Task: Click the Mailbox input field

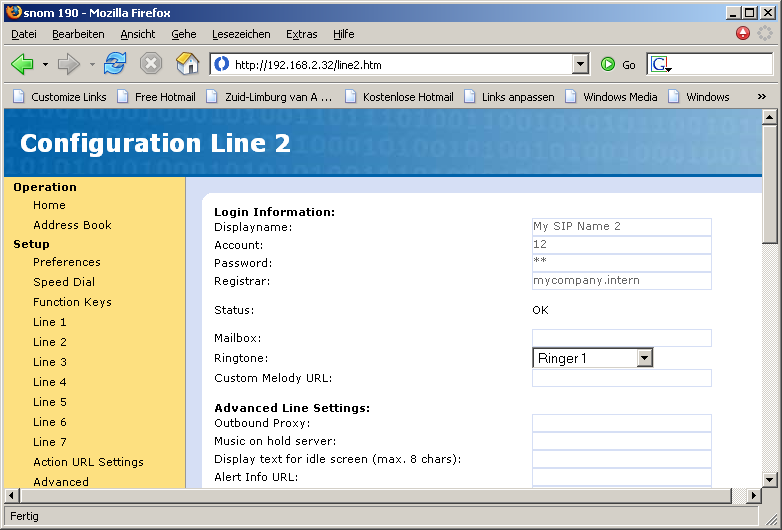Action: (621, 338)
